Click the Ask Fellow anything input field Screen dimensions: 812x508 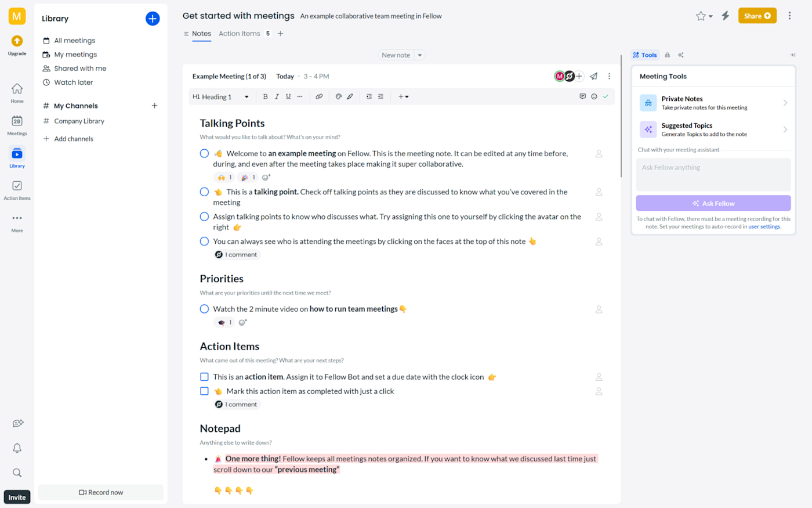click(713, 175)
